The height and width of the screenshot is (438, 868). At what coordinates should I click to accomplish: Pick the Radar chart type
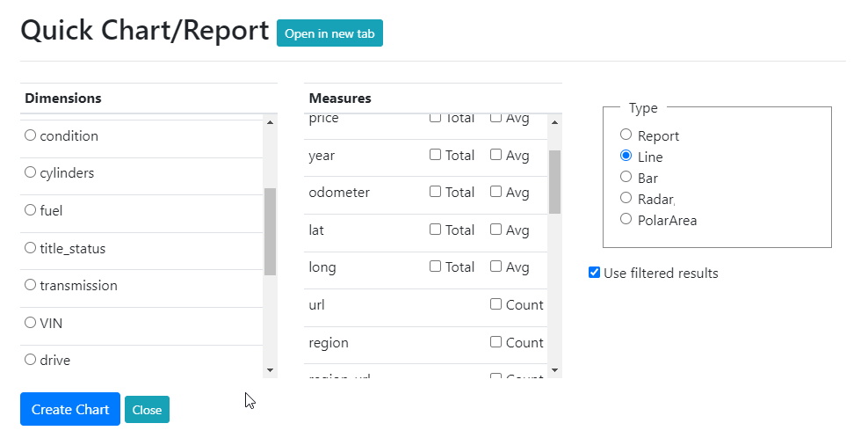coord(626,198)
